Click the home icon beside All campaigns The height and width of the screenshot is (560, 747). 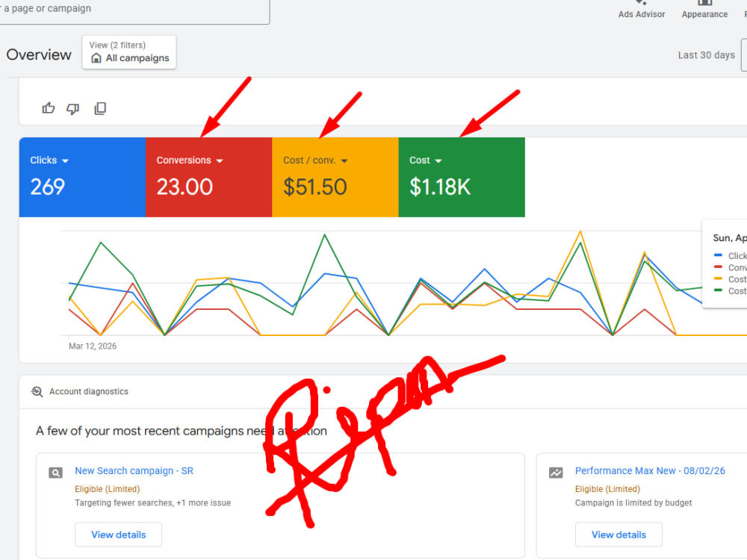pyautogui.click(x=96, y=58)
